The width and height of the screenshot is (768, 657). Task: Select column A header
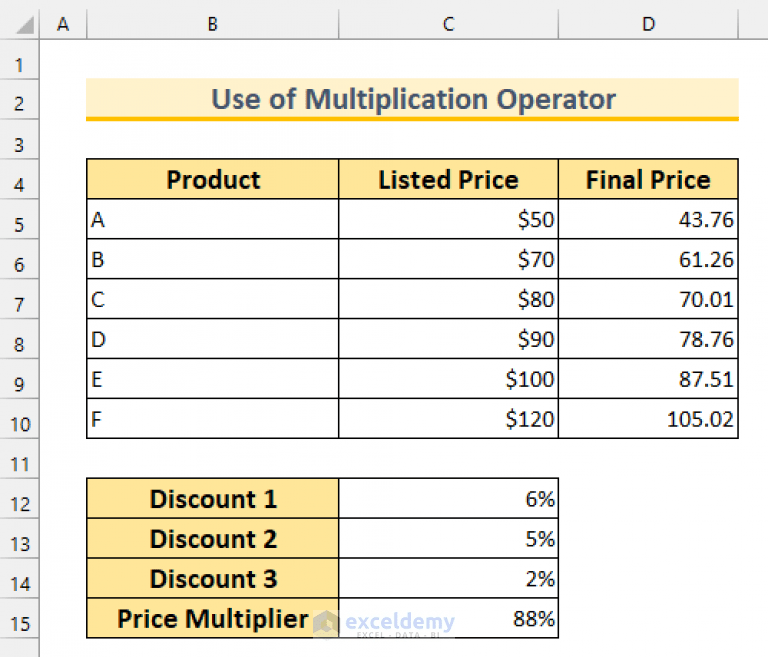(x=63, y=24)
